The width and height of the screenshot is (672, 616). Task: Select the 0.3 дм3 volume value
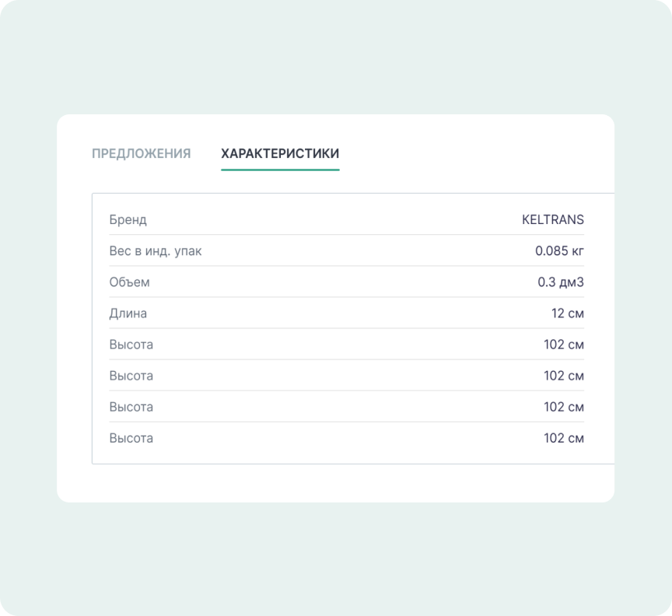point(560,282)
